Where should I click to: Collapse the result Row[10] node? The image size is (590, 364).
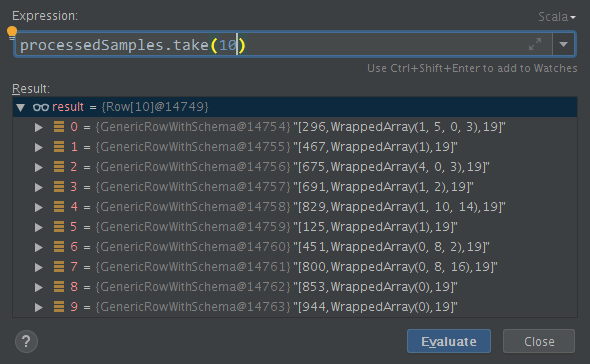[21, 107]
